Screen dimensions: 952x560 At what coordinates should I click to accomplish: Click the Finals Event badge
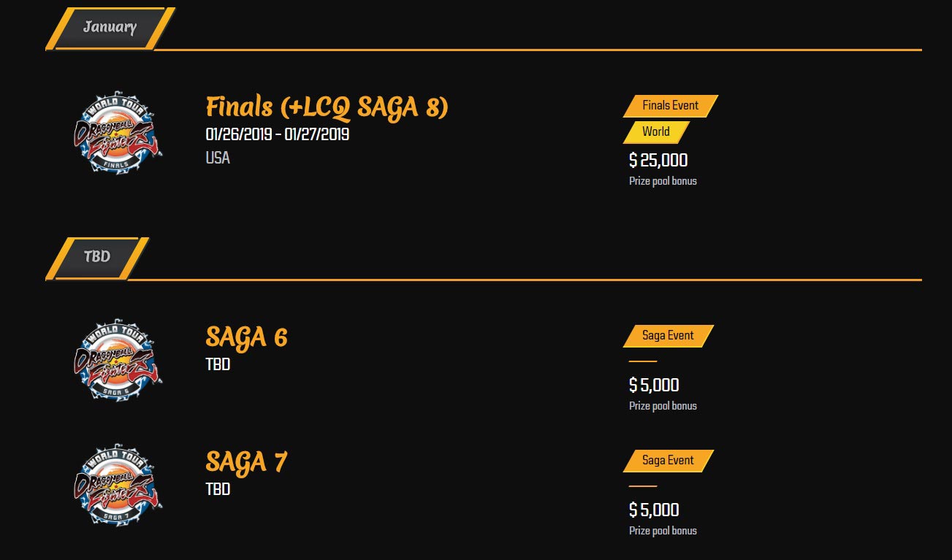pyautogui.click(x=670, y=106)
